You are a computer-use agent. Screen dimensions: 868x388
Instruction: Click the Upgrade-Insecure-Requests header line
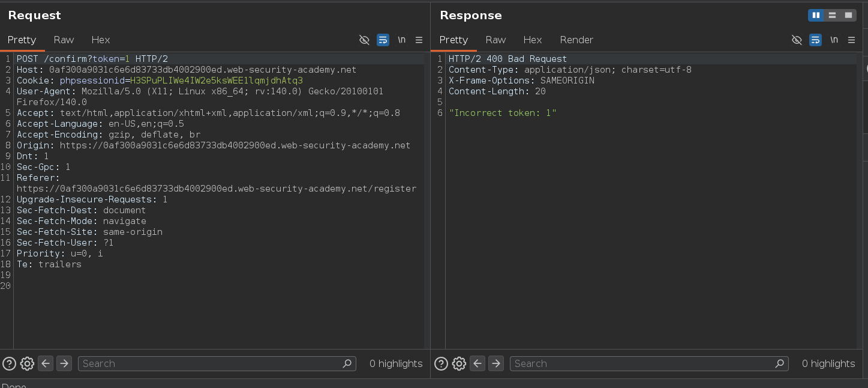tap(92, 199)
